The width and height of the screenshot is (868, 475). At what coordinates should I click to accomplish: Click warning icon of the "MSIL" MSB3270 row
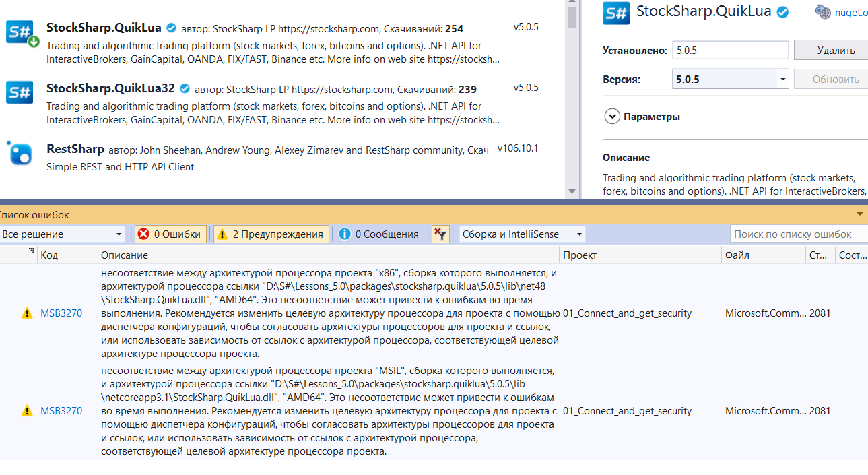pyautogui.click(x=27, y=410)
